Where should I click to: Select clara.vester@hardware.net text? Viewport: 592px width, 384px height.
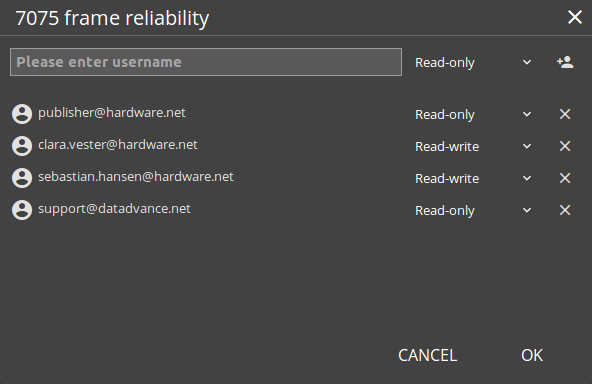pyautogui.click(x=118, y=145)
